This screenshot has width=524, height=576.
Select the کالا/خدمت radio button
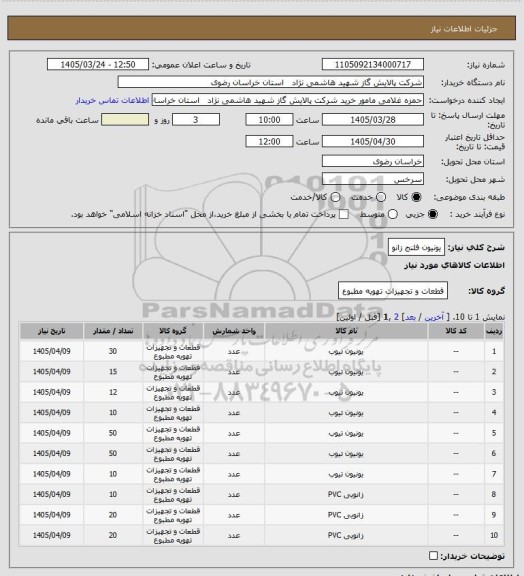click(335, 197)
